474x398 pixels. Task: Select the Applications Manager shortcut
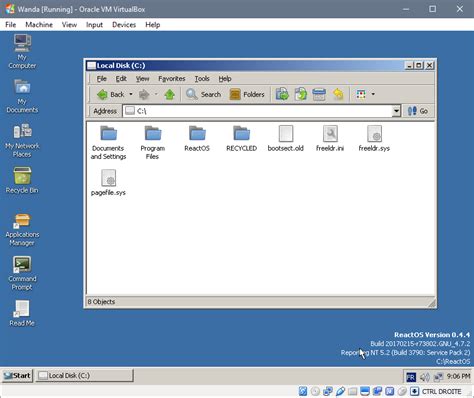22,229
